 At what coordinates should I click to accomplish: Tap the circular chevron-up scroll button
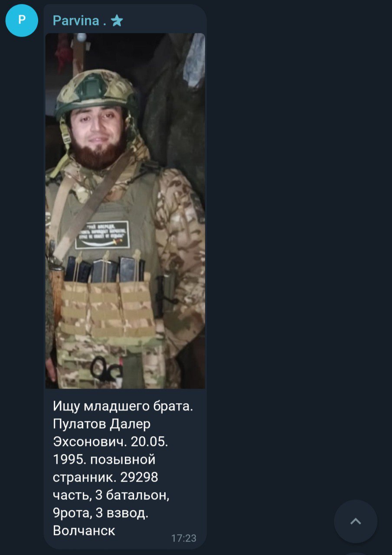coord(356,521)
